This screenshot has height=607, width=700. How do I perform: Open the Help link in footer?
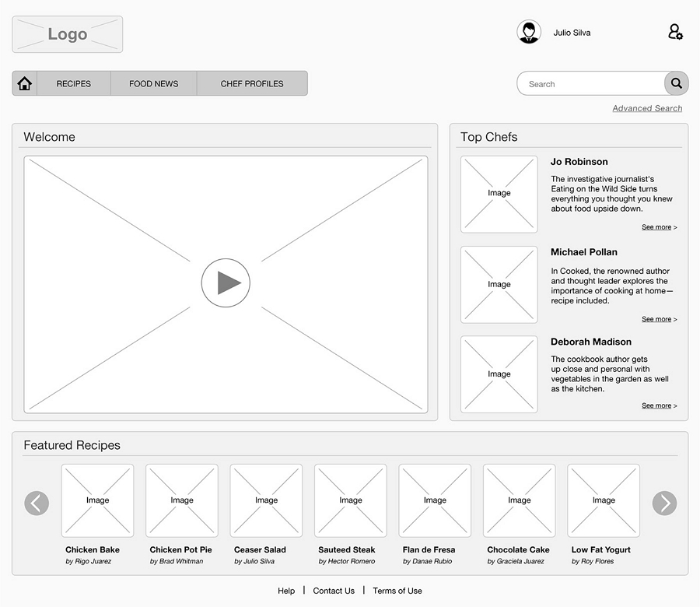(x=286, y=591)
